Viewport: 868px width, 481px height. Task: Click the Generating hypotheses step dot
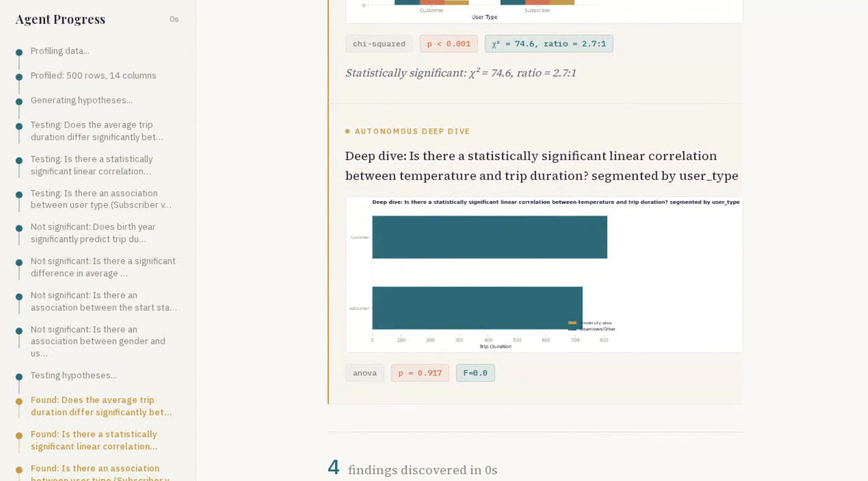pos(19,102)
